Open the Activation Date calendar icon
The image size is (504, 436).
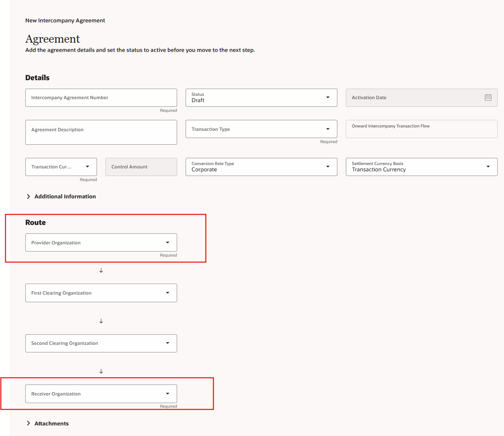coord(488,97)
